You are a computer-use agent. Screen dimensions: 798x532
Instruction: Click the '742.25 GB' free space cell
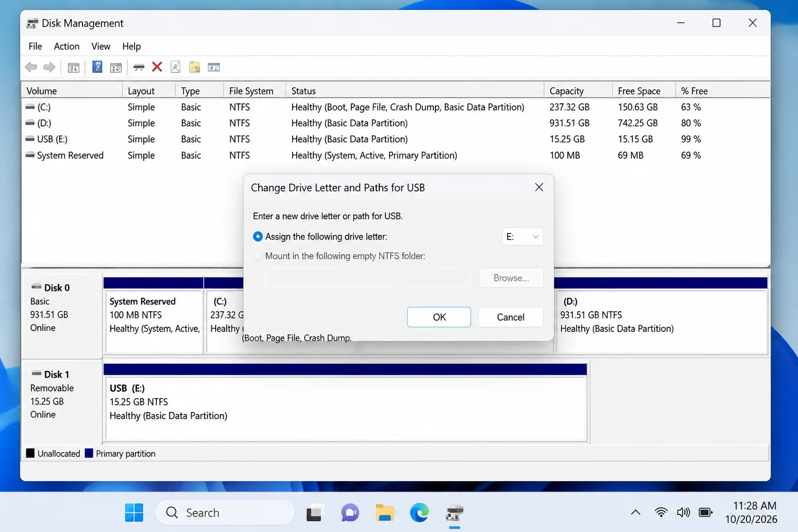click(x=637, y=123)
